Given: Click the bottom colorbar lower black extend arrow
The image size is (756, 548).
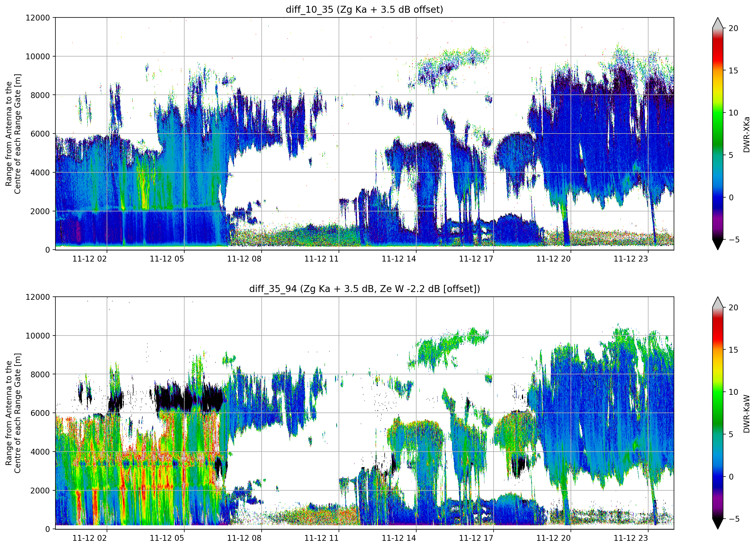Looking at the screenshot, I should [x=718, y=524].
